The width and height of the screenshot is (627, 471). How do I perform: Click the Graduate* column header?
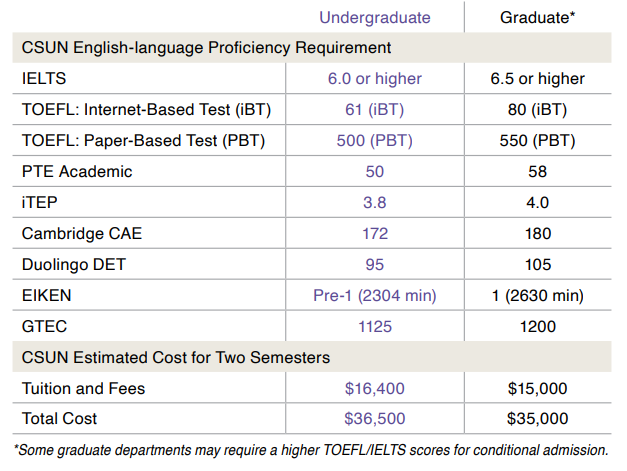(x=537, y=18)
